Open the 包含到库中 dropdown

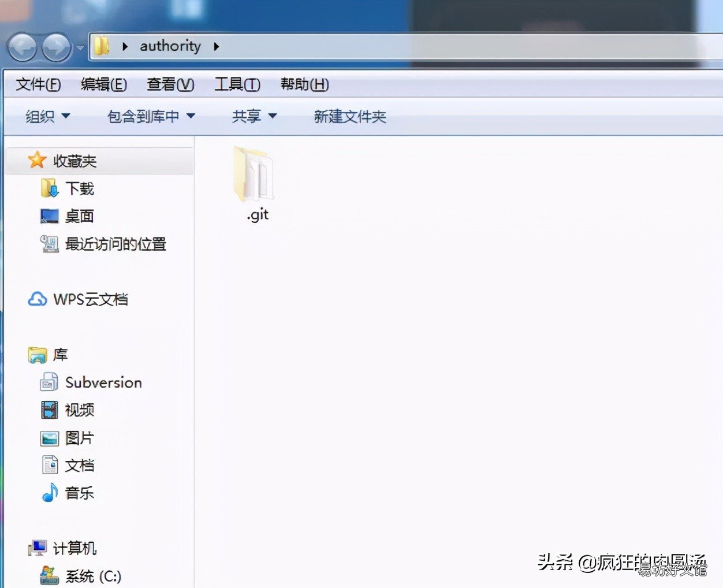click(151, 117)
